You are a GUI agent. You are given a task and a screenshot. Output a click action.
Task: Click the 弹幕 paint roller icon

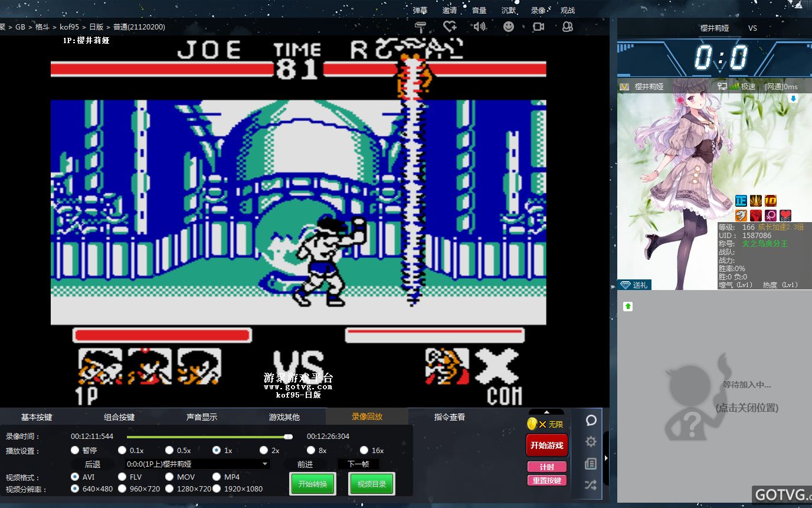point(420,27)
